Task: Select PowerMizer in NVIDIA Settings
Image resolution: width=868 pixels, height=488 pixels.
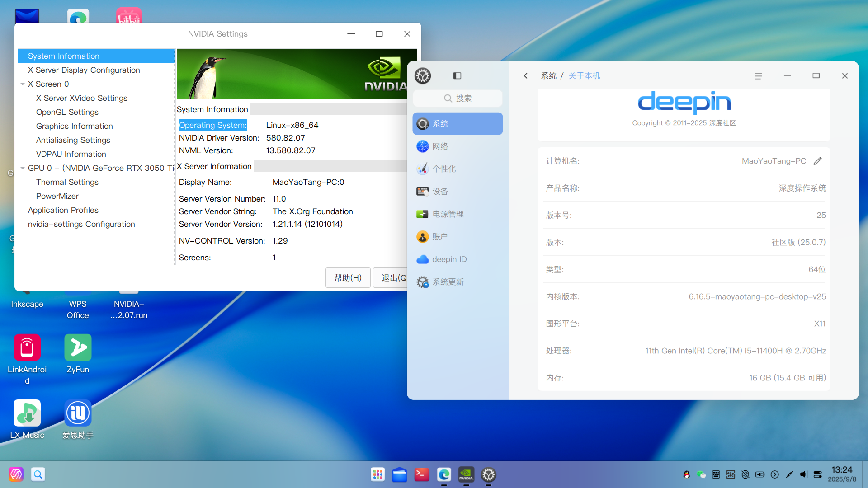Action: click(x=57, y=196)
